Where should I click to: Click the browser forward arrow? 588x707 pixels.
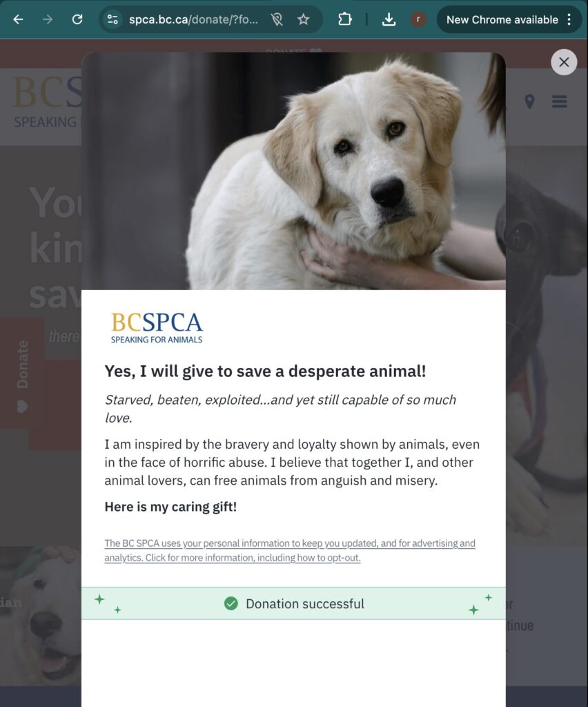[48, 19]
